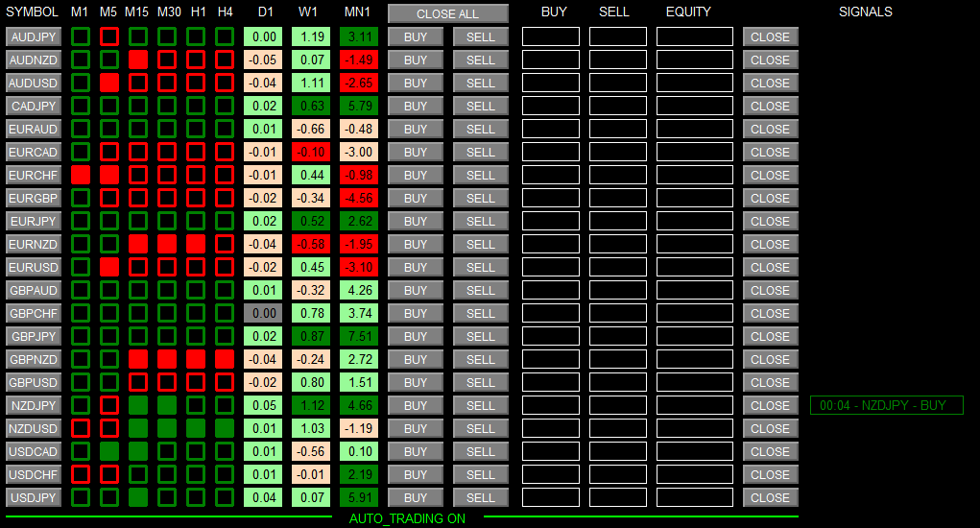Click the EURGBP MN1 value -4.56
Screen dimensions: 980x528
click(359, 198)
